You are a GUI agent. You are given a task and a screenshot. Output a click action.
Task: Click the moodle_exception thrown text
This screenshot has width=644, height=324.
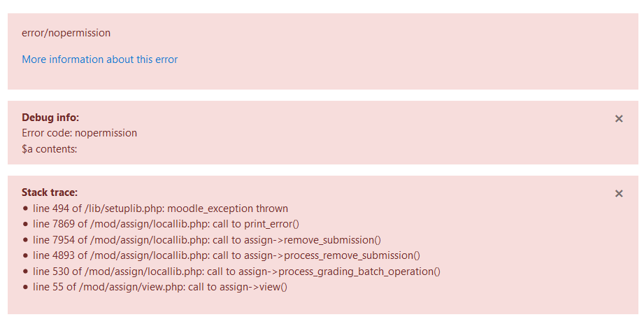227,209
